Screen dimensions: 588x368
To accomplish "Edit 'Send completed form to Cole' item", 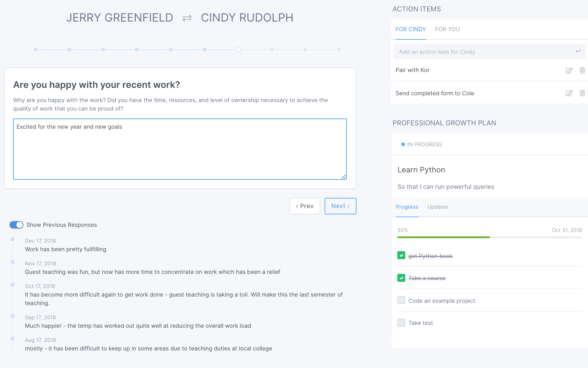I will pyautogui.click(x=569, y=93).
